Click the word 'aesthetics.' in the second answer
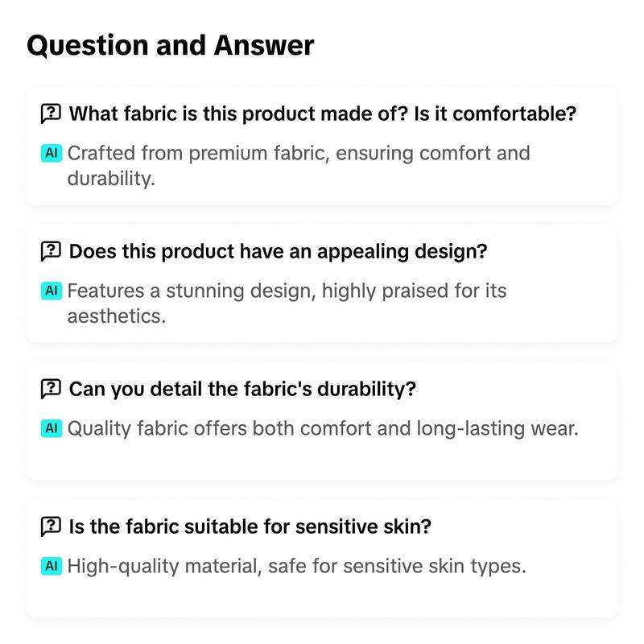This screenshot has height=644, width=644. [x=117, y=316]
